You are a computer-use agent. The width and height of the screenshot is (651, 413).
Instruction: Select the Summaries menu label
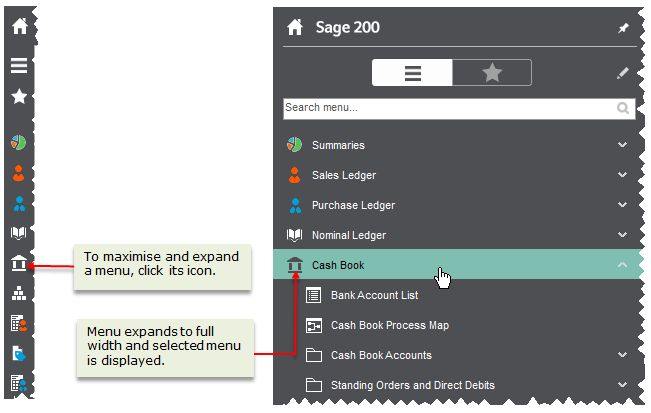pos(338,145)
